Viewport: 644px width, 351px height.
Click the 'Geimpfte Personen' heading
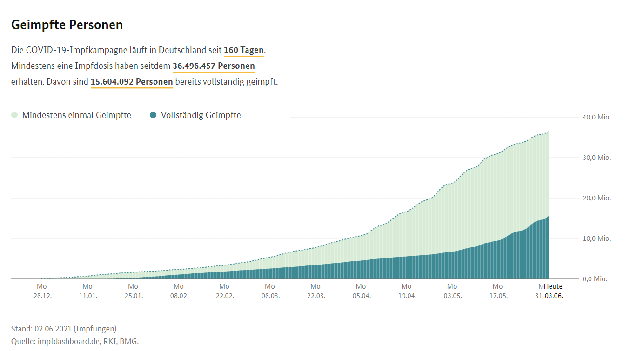point(67,25)
